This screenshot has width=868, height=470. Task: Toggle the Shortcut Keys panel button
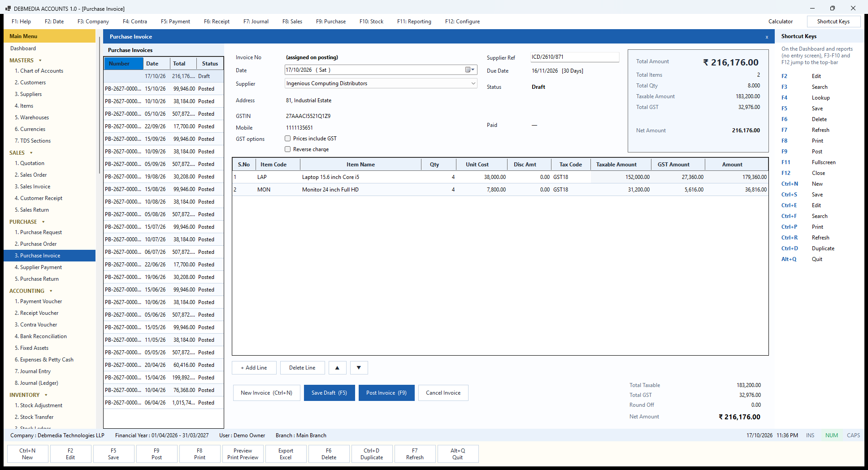point(833,22)
